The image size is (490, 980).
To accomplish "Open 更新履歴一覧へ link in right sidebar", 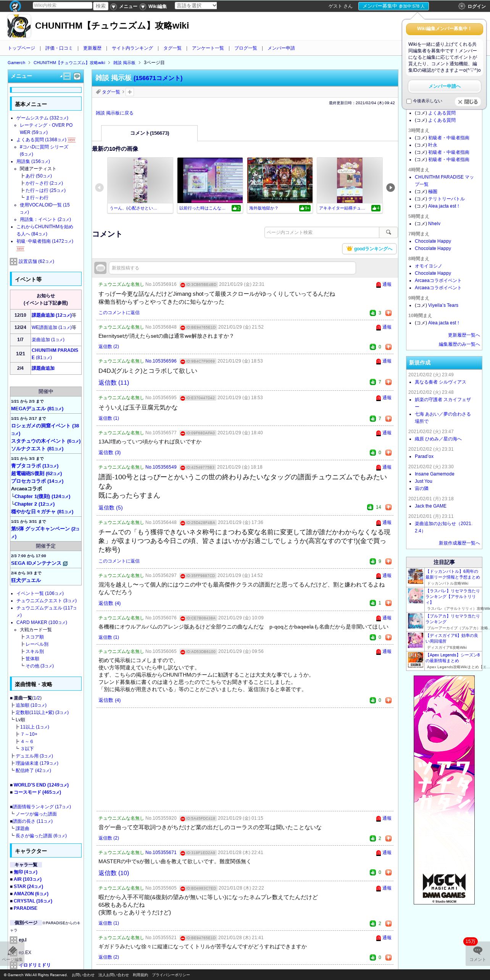I will (x=464, y=335).
